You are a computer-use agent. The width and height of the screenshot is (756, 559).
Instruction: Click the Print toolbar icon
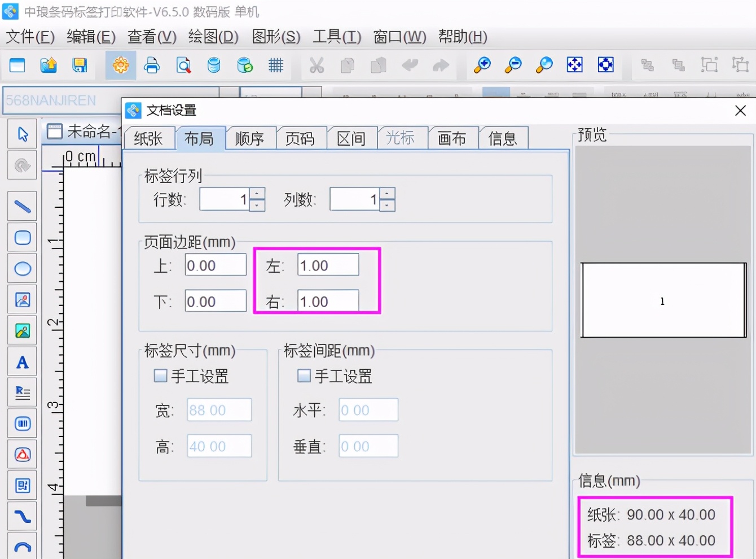pos(152,65)
